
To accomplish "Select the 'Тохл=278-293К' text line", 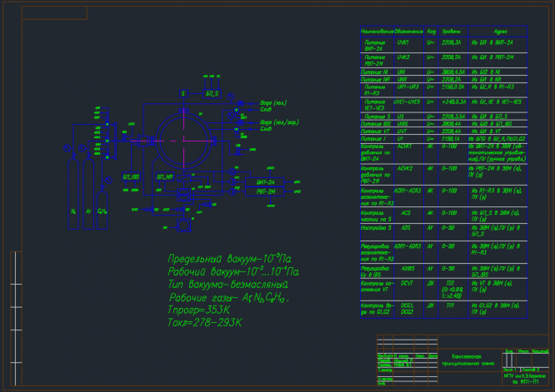I will point(205,322).
